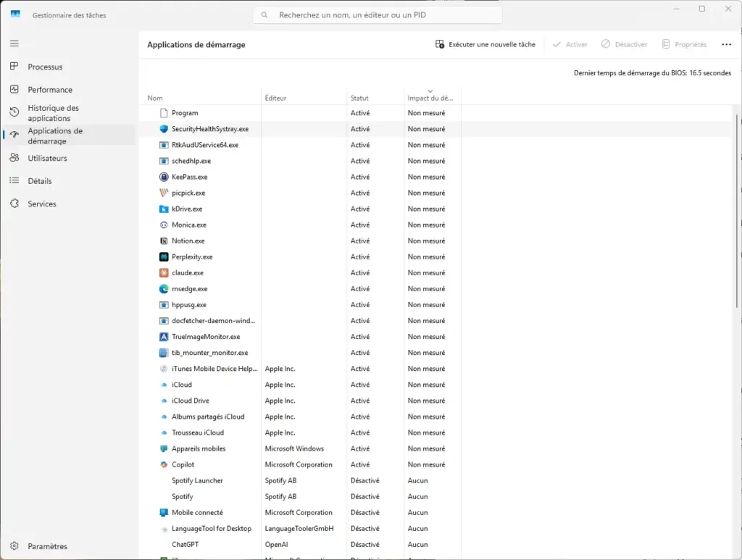Click the BIOS startup time text

click(x=652, y=73)
